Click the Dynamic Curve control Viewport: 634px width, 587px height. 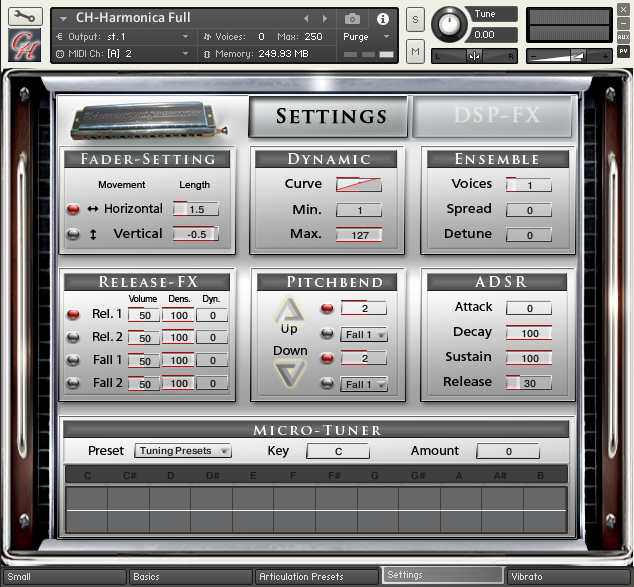359,184
